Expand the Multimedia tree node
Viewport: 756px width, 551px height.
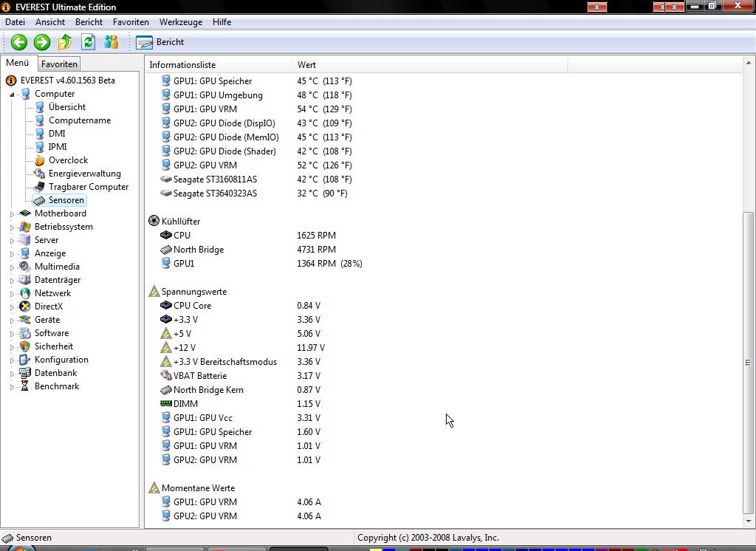pyautogui.click(x=12, y=267)
